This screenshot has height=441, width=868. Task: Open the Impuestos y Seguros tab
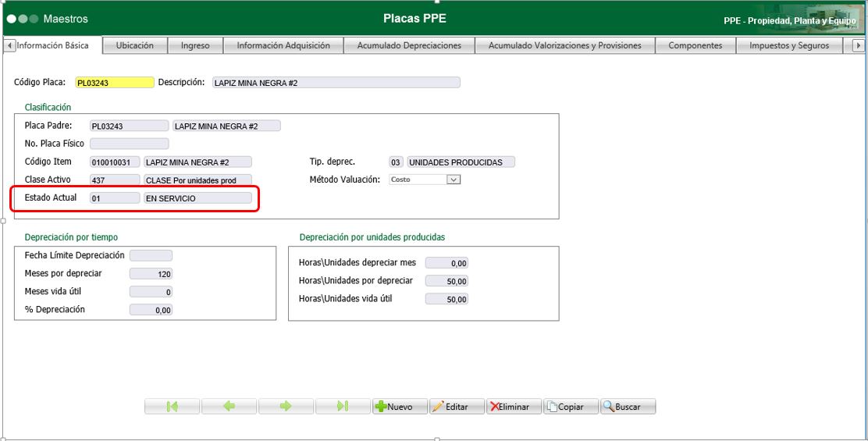pos(789,45)
